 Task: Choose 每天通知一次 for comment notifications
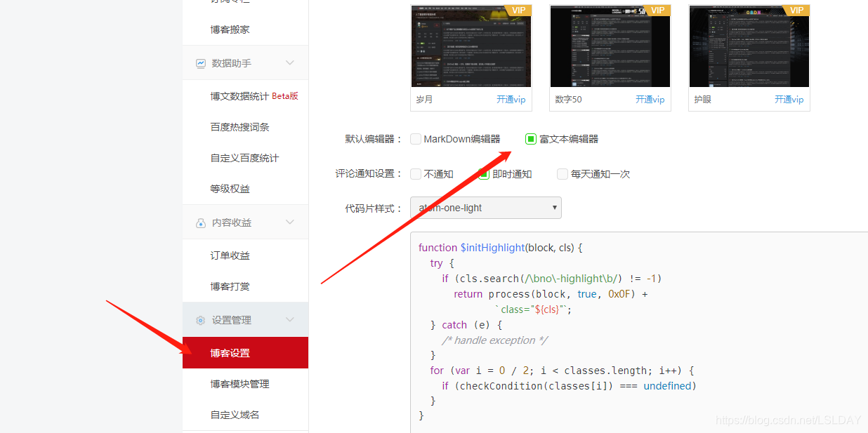(563, 174)
